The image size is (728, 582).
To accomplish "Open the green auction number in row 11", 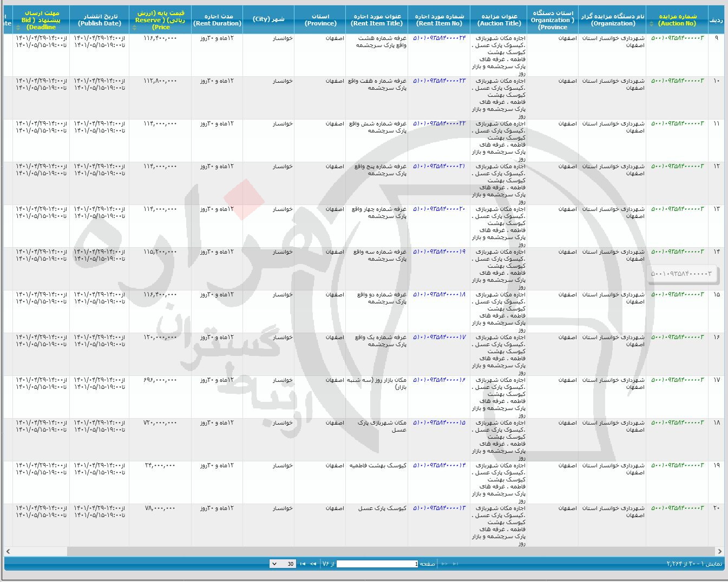I will pos(677,124).
